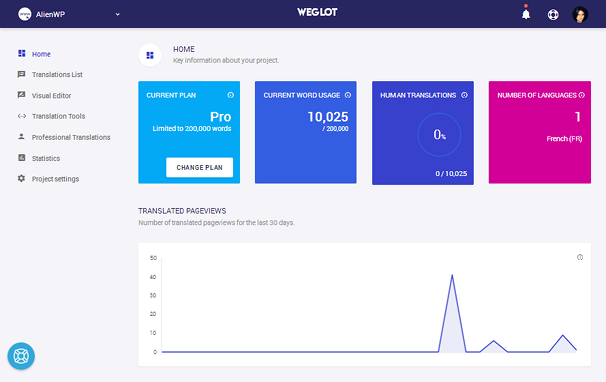Image resolution: width=606 pixels, height=382 pixels.
Task: Click the Home sidebar icon
Action: coord(22,53)
